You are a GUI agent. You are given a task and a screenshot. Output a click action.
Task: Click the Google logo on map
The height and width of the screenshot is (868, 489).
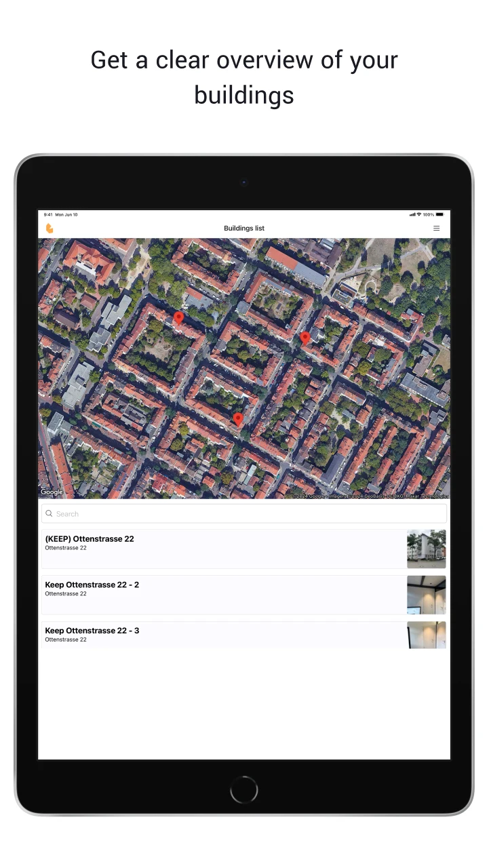point(52,492)
